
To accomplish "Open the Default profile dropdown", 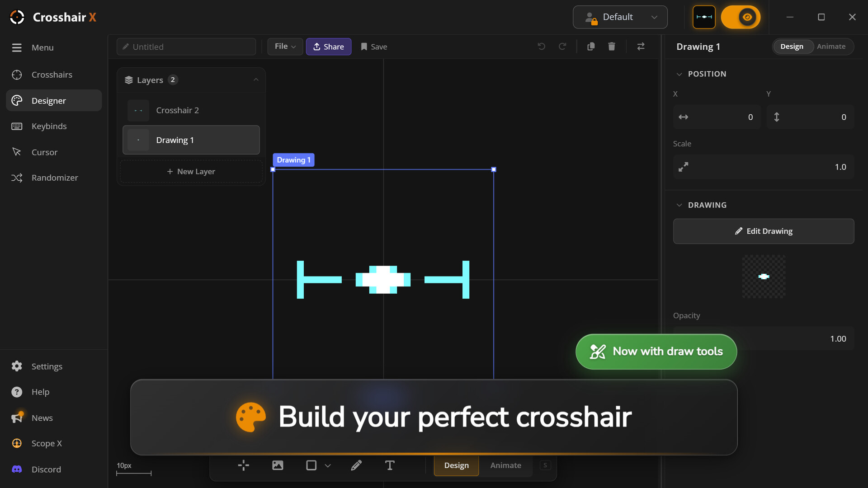I will tap(620, 17).
